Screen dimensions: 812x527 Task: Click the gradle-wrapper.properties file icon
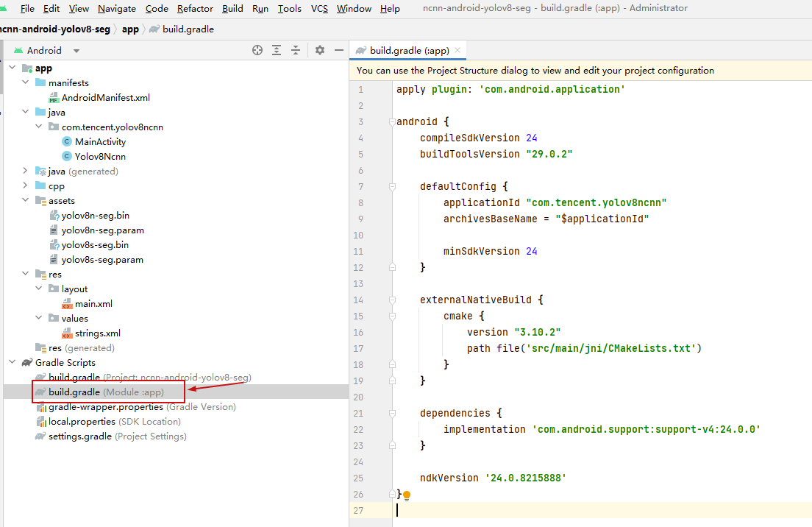[41, 407]
